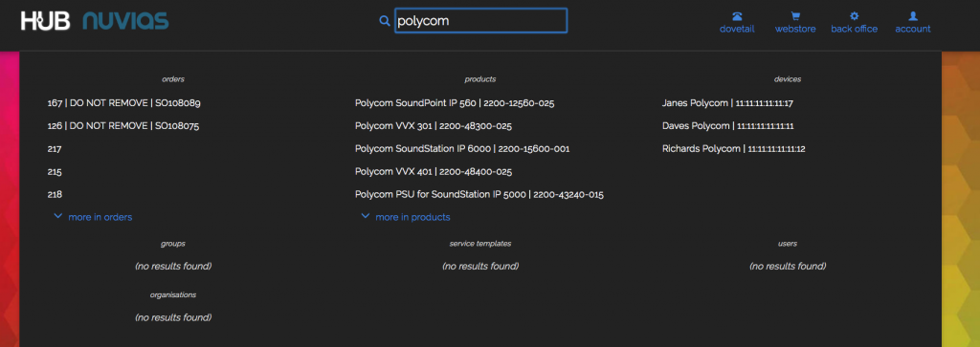Click the Nuvias logo
Image resolution: width=980 pixels, height=347 pixels.
(x=125, y=21)
